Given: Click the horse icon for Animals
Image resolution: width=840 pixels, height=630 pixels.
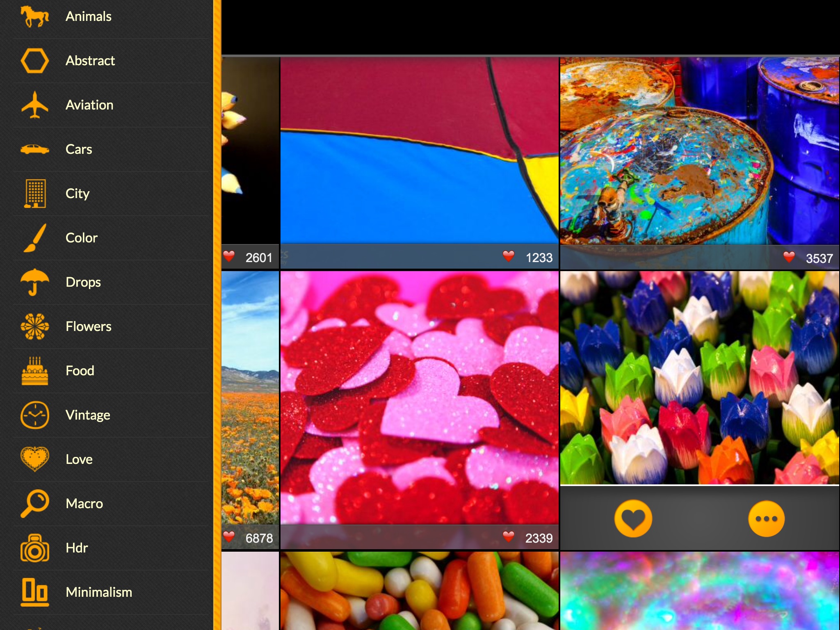Looking at the screenshot, I should (x=34, y=16).
